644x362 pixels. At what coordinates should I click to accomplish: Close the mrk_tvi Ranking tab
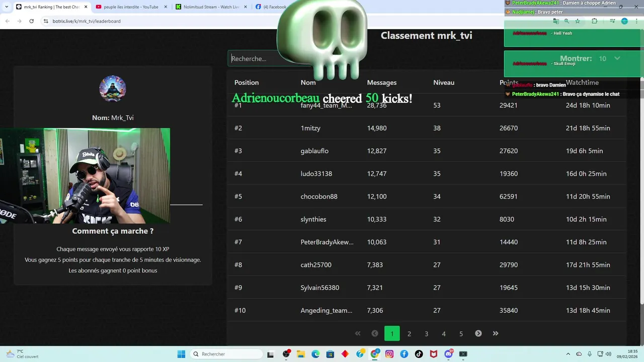pos(86,7)
